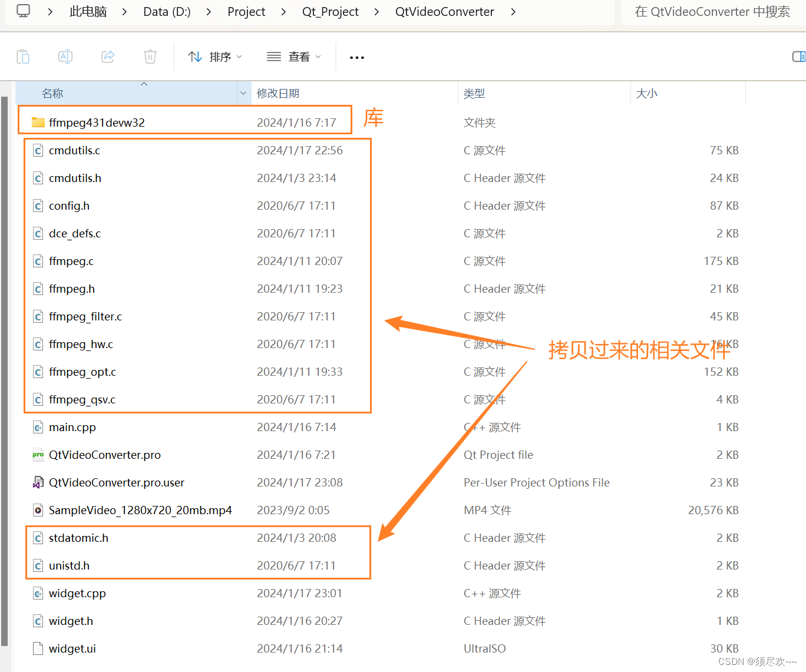Click the delete trash icon

[x=150, y=57]
